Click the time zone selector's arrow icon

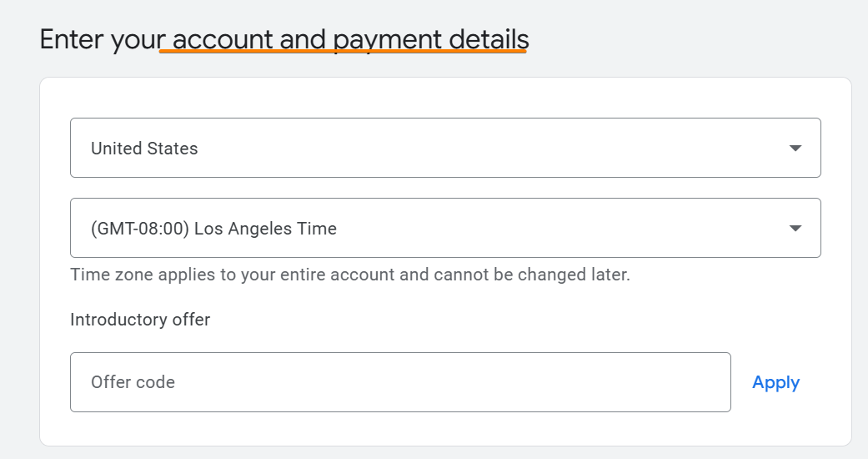[x=795, y=229]
